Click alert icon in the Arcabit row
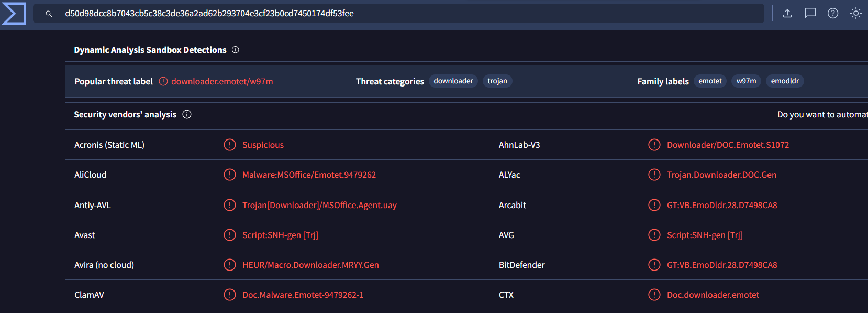The image size is (868, 313). point(654,205)
